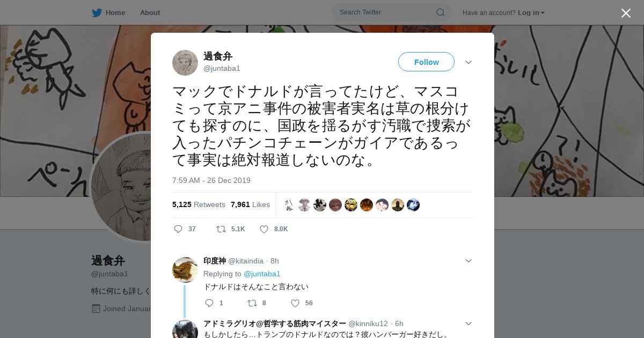Like the main tweet with heart icon
Viewport: 644px width, 338px height.
click(x=264, y=229)
